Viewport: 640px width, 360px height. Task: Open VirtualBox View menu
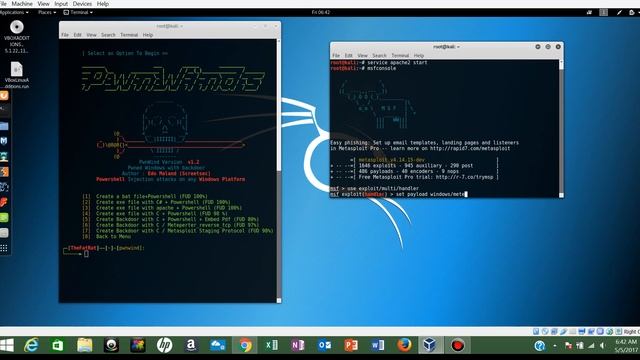(x=43, y=4)
